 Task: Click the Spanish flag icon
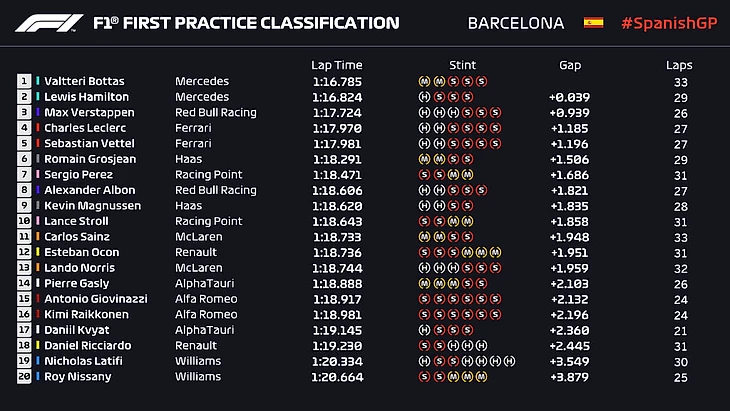[x=593, y=23]
